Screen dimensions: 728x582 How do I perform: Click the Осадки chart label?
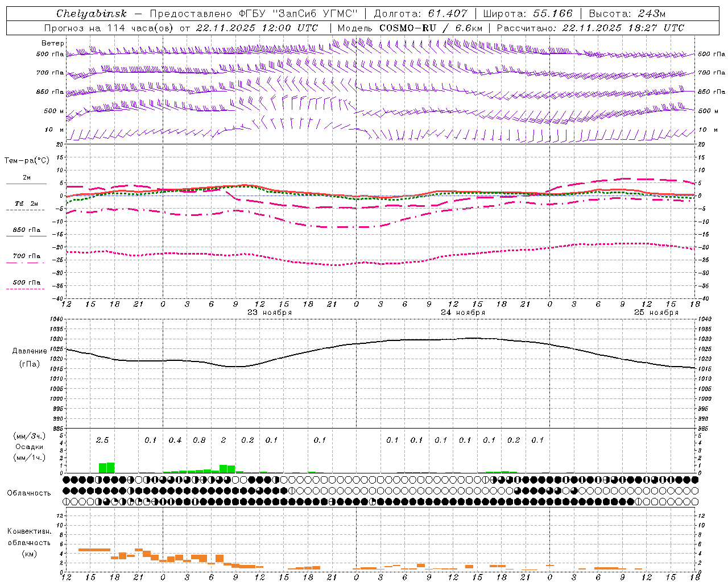click(x=29, y=447)
